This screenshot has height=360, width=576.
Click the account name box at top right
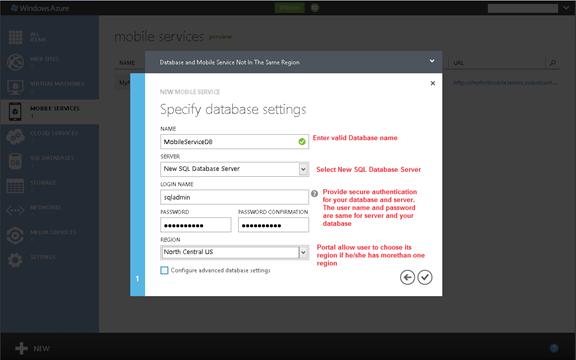pos(523,8)
